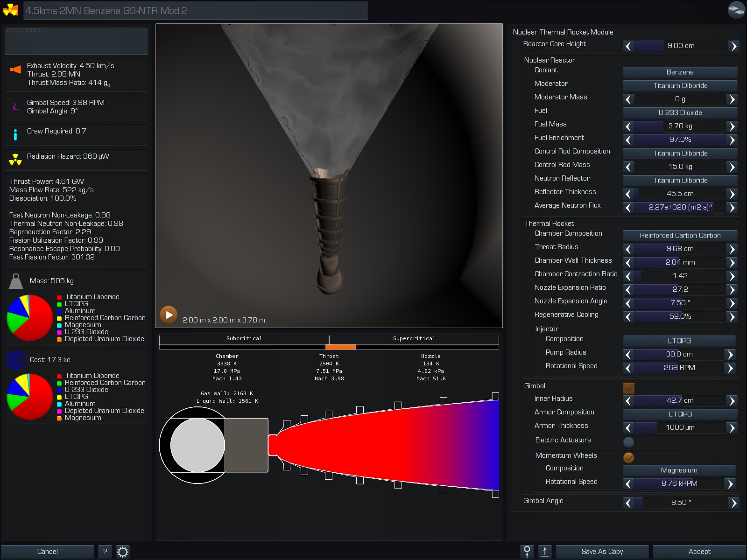Image resolution: width=747 pixels, height=560 pixels.
Task: Click the Save As Copy button
Action: 602,552
